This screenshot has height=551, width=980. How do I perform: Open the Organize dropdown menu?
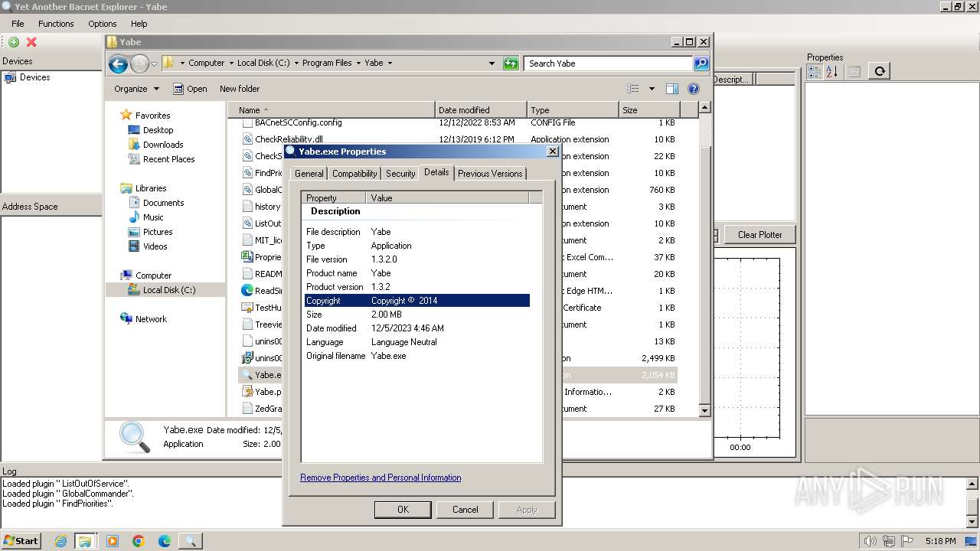[136, 89]
